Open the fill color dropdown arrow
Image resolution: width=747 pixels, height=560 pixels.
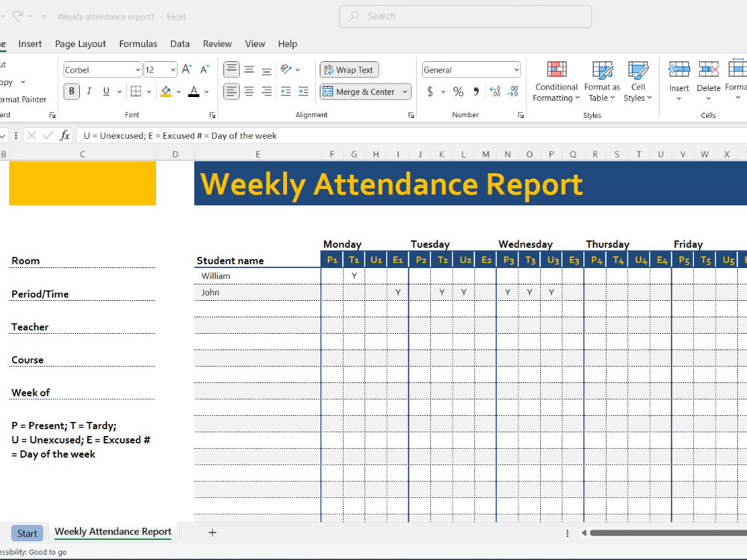point(179,91)
